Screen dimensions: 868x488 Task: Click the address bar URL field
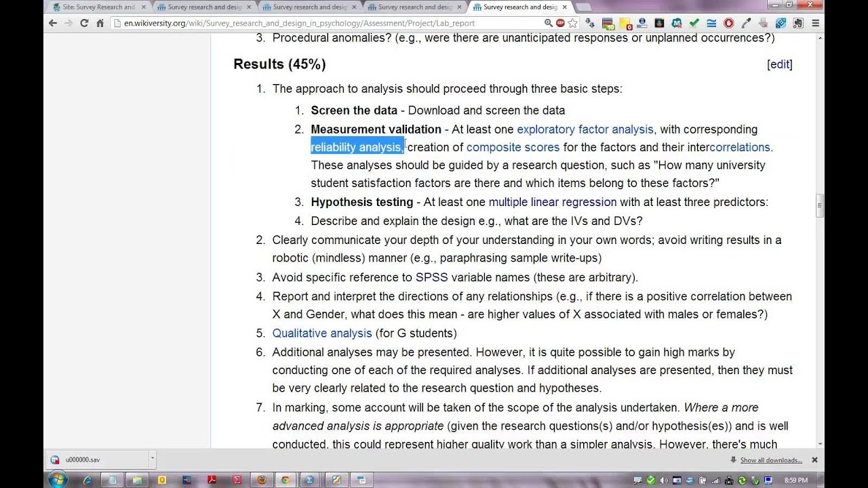coord(329,23)
